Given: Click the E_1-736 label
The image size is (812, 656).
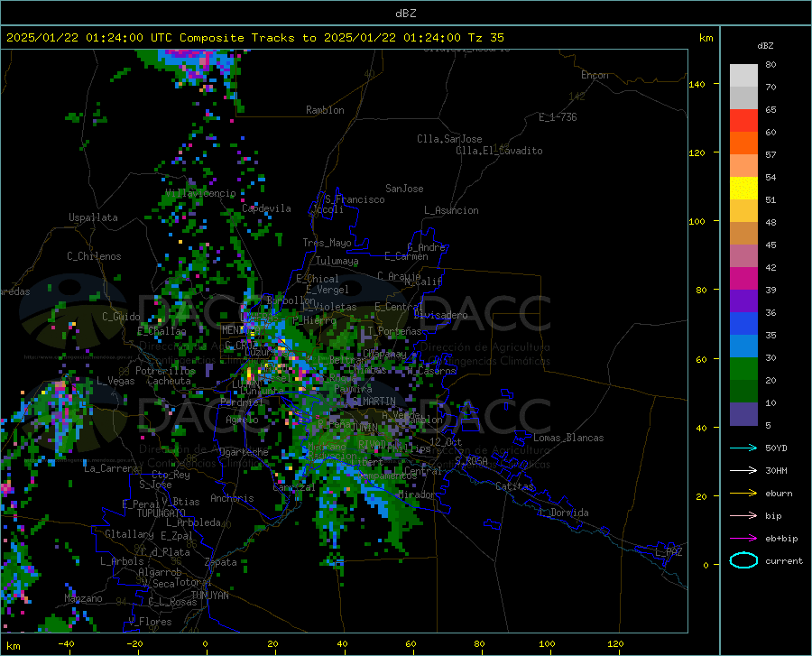Looking at the screenshot, I should coord(558,117).
